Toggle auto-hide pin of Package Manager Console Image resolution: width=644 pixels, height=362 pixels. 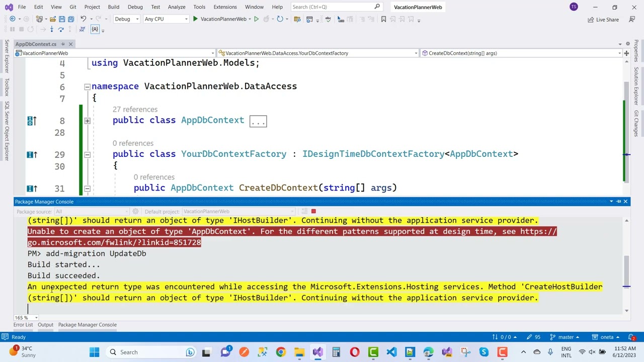(619, 202)
